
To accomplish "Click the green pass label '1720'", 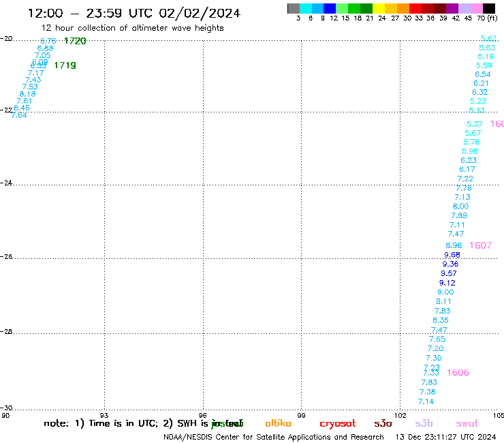I will (75, 41).
